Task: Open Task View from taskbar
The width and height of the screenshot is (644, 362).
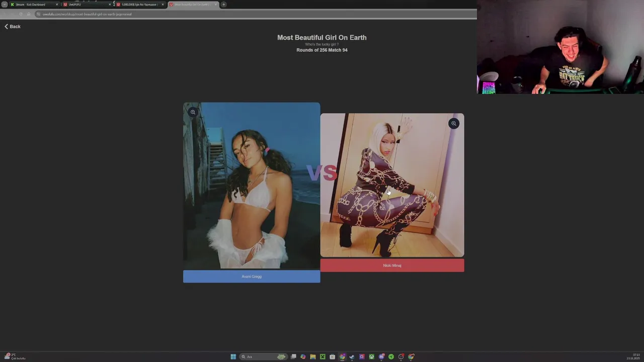Action: coord(293,357)
